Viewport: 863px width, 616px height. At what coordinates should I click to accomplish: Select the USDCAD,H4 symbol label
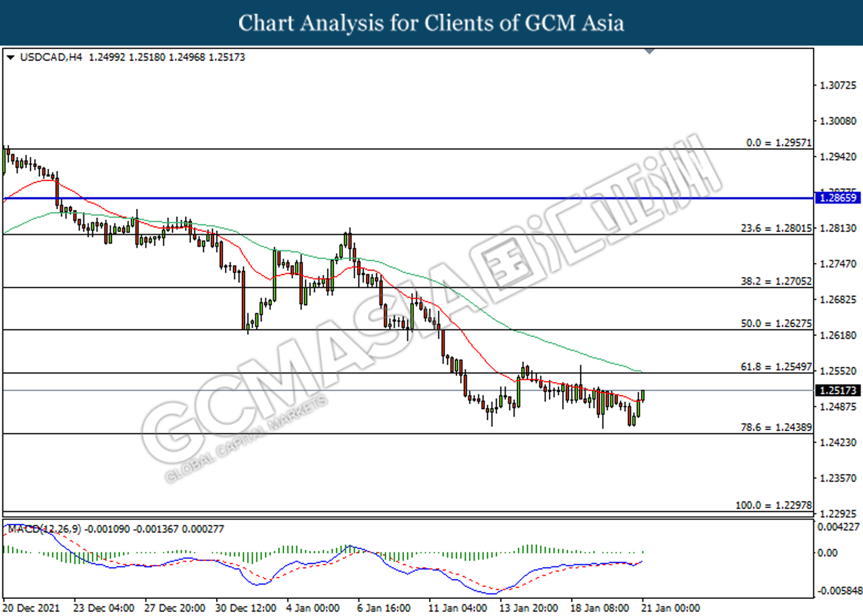pos(51,57)
